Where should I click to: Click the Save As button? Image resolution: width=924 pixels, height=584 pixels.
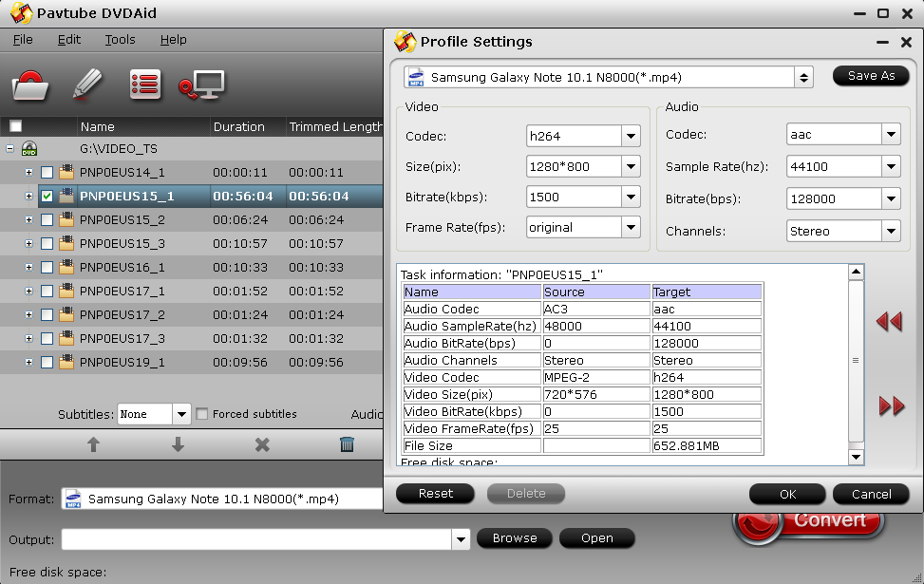871,75
